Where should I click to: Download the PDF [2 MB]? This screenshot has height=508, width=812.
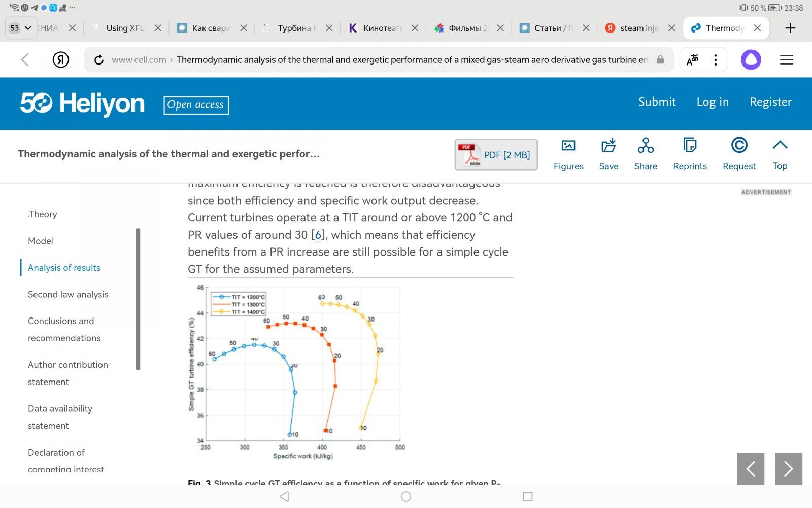pyautogui.click(x=495, y=155)
